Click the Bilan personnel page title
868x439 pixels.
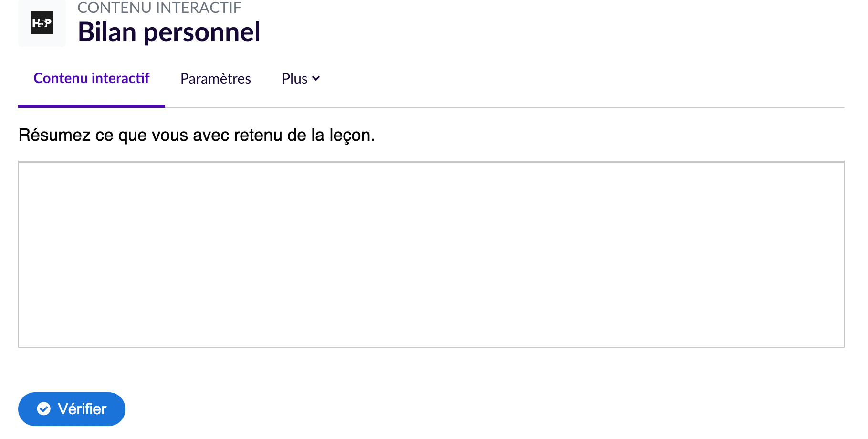click(x=169, y=32)
